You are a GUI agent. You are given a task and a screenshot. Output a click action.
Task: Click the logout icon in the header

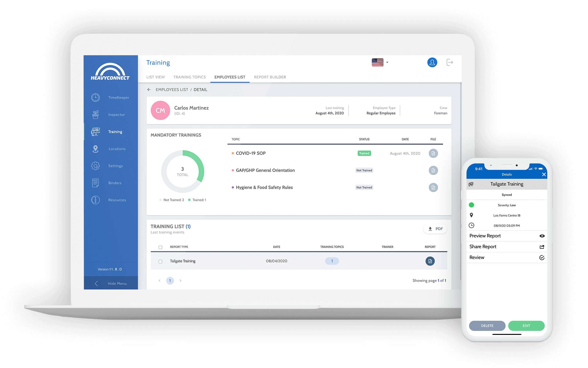coord(450,62)
